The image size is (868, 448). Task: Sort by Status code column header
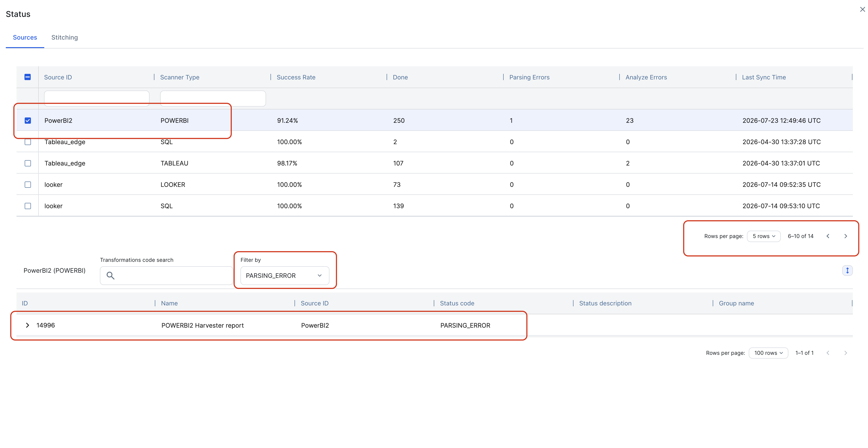tap(457, 303)
